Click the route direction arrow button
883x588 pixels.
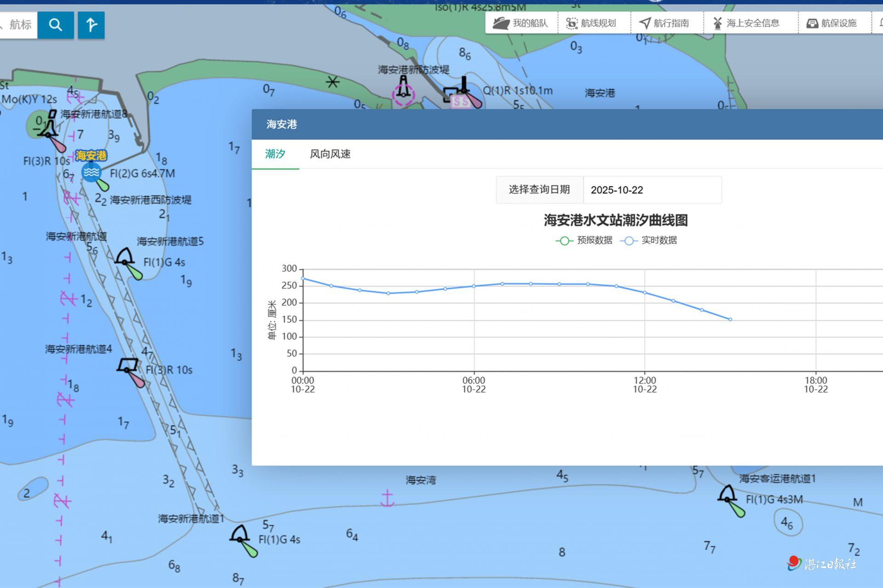[x=91, y=25]
